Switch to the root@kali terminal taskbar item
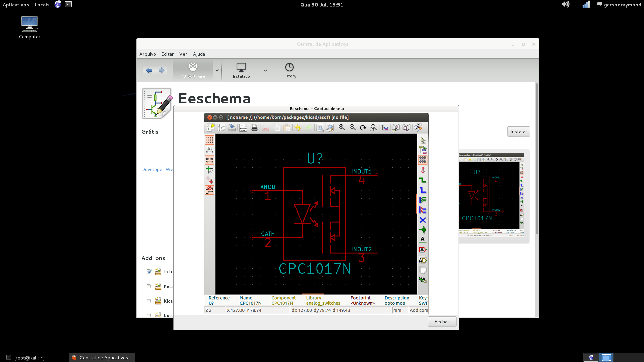 point(25,358)
